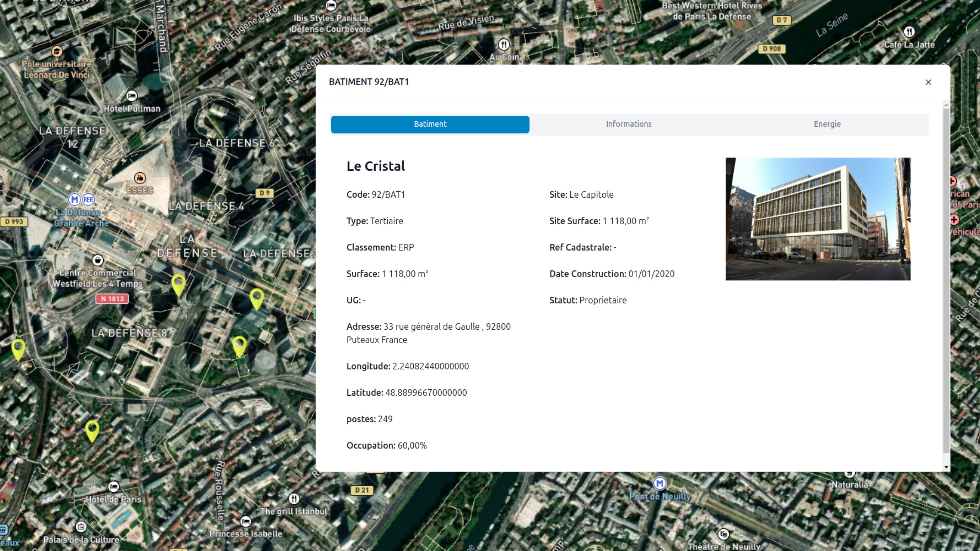Image resolution: width=980 pixels, height=551 pixels.
Task: Switch to the Informations tab
Action: click(629, 124)
